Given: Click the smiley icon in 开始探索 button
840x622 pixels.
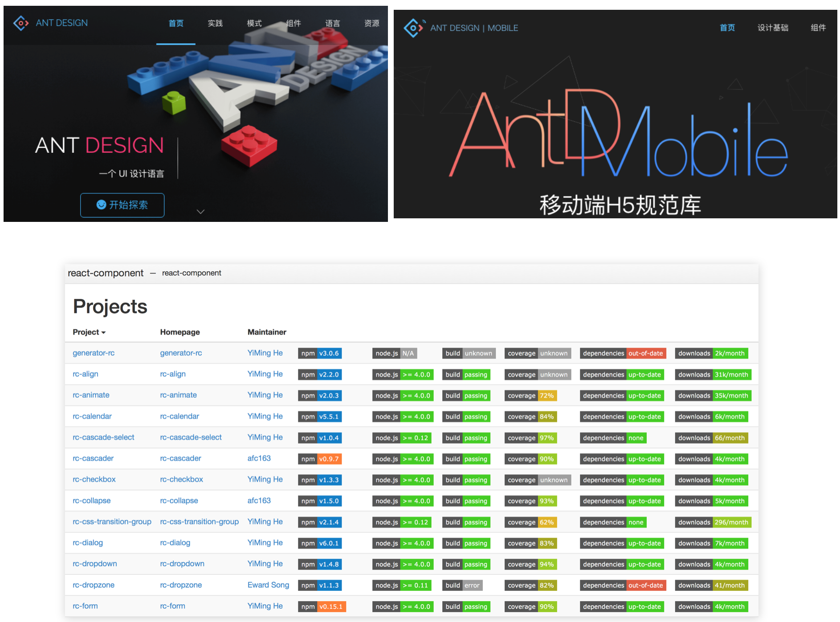Looking at the screenshot, I should [x=102, y=205].
